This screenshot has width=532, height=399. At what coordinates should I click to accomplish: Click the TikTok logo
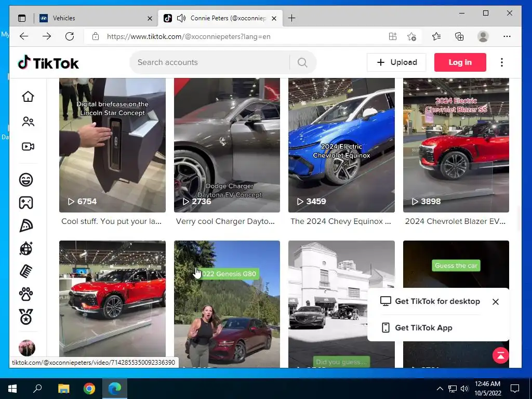48,63
